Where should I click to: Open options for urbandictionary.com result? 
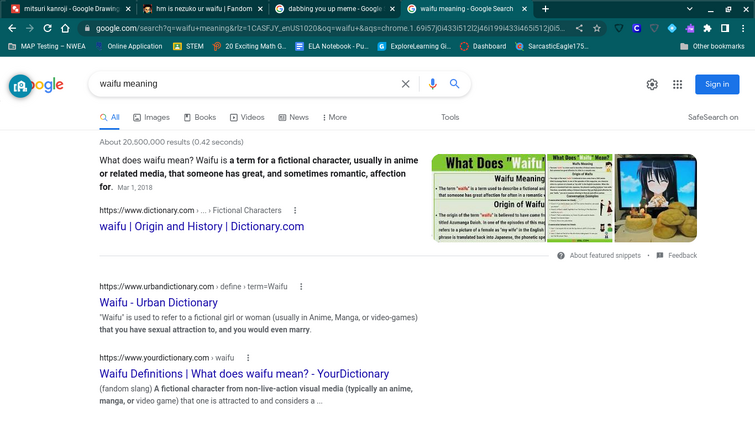(x=301, y=287)
